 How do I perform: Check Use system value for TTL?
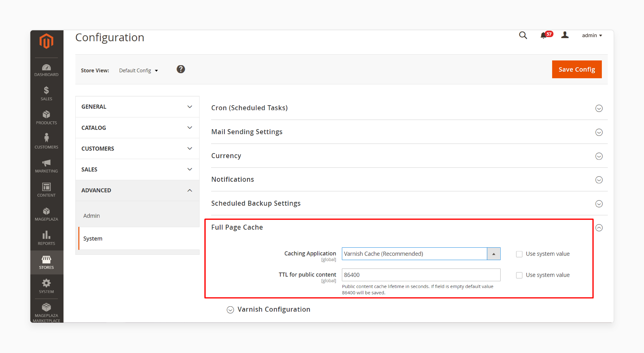point(519,275)
